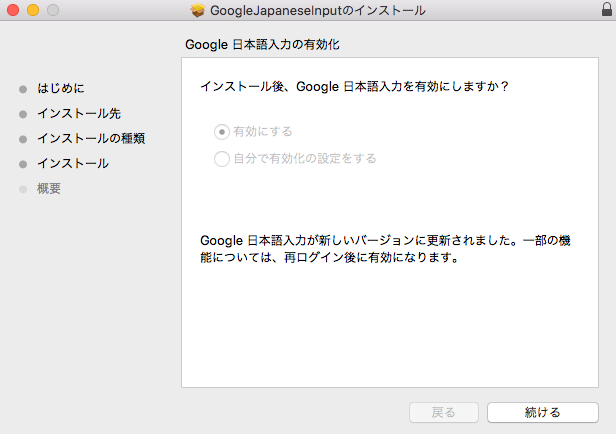Close the installer window with red button

coord(13,10)
